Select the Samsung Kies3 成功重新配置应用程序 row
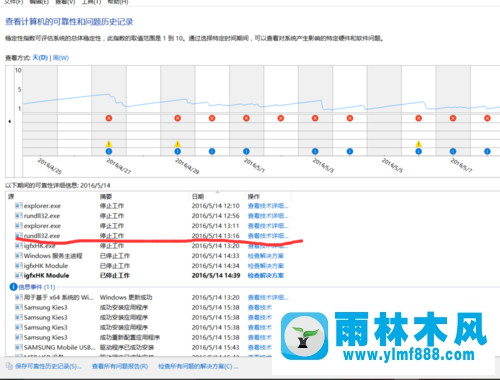Viewport: 500px width, 380px height. (x=143, y=337)
